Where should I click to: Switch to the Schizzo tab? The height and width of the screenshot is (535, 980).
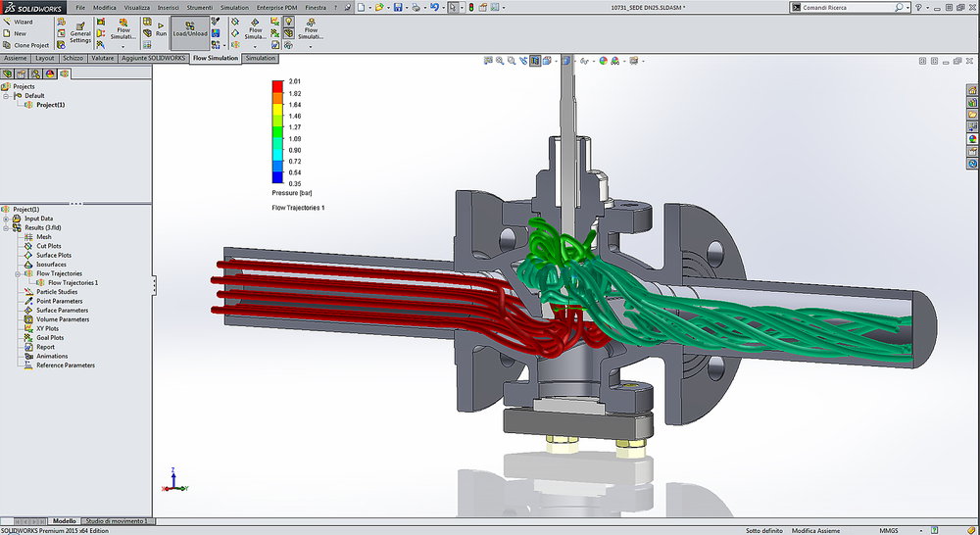coord(73,58)
